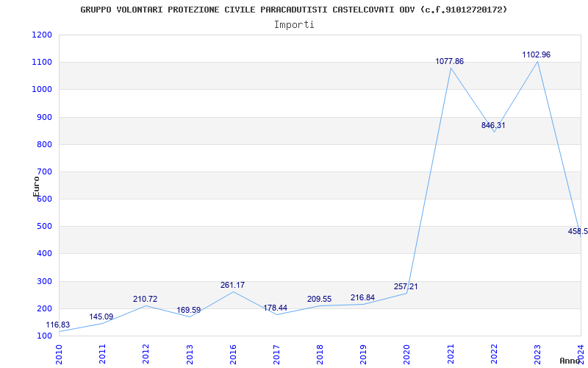Click the 200 y-axis value
Viewport: 588px width, 368px height.
[x=45, y=308]
